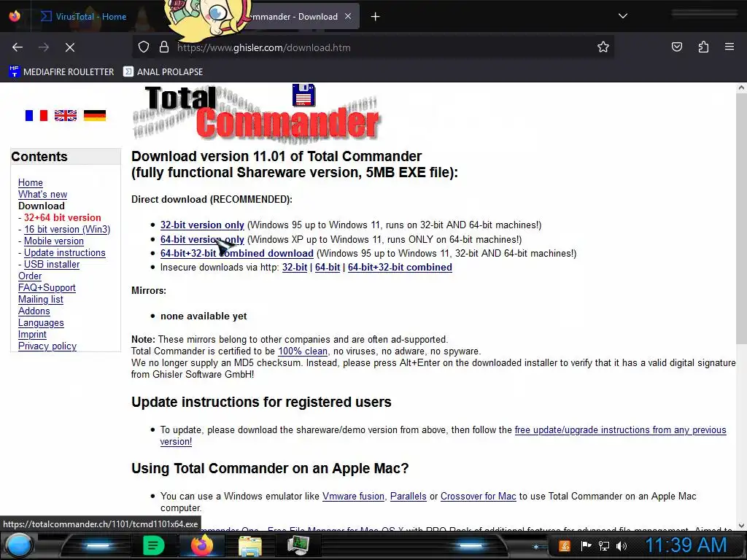747x560 pixels.
Task: Click the network tray icon
Action: point(604,545)
